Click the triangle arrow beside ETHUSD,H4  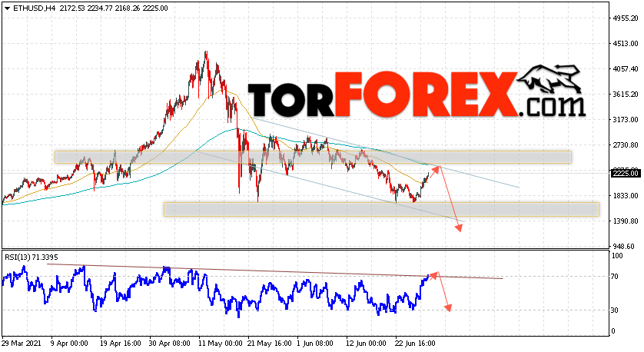point(7,8)
